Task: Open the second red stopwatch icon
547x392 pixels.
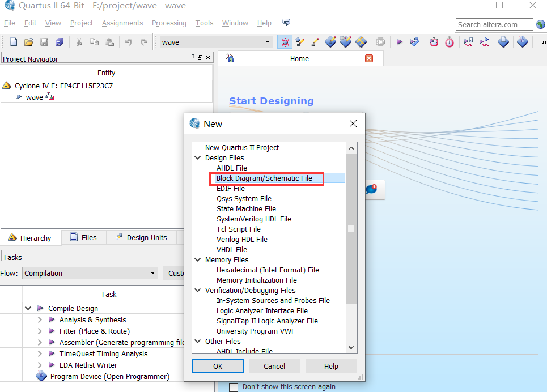Action: 450,42
